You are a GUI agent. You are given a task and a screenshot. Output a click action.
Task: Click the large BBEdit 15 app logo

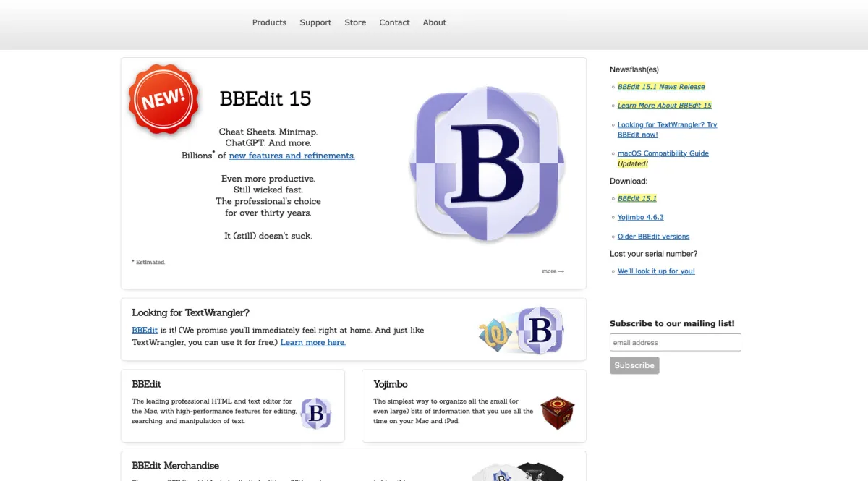point(486,163)
